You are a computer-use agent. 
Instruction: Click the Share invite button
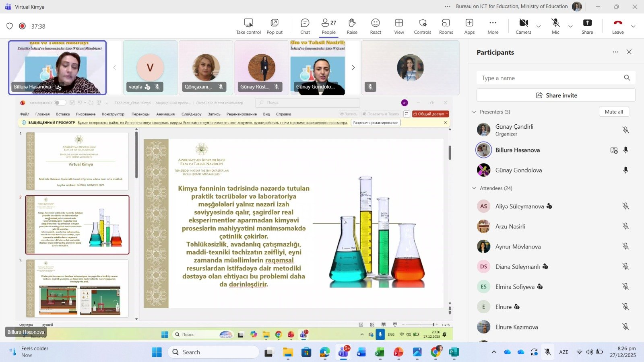click(556, 95)
